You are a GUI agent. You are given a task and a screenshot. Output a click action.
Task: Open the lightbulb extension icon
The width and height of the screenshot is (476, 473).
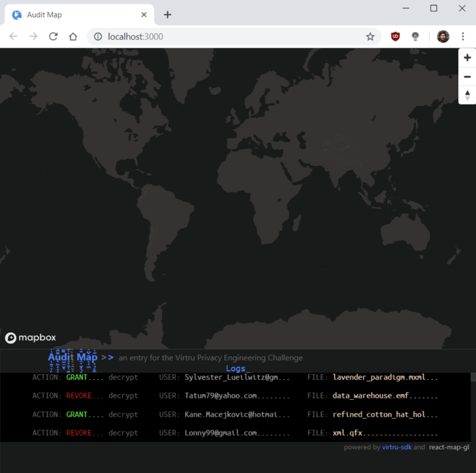tap(416, 37)
